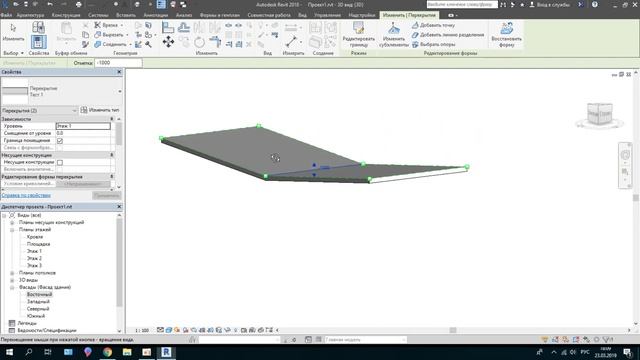Select the Изменить arrow tool
640x360 pixels.
(13, 32)
